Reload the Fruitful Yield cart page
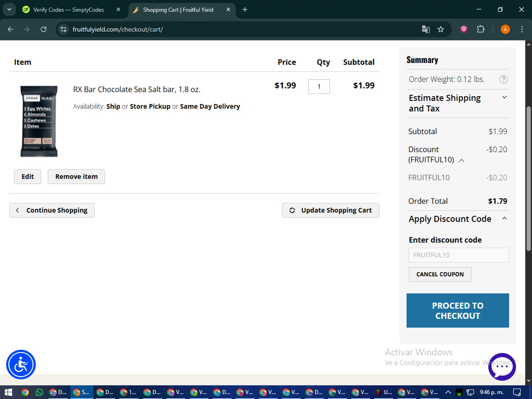 pyautogui.click(x=44, y=29)
